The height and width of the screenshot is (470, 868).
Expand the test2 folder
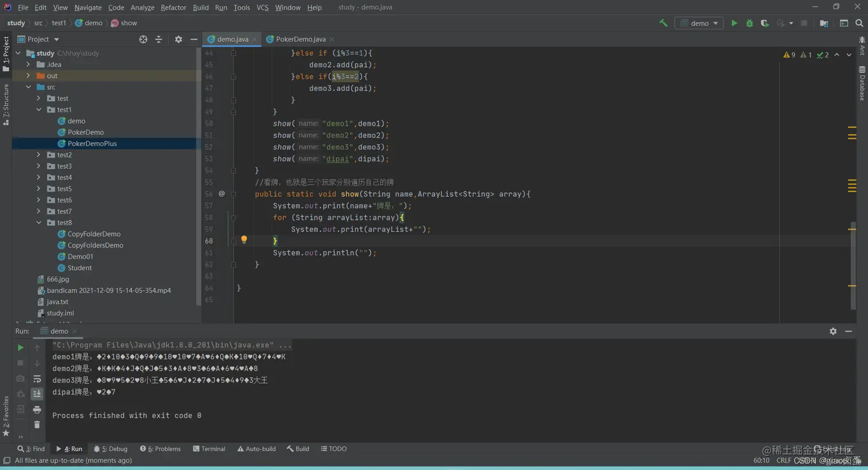(x=39, y=155)
